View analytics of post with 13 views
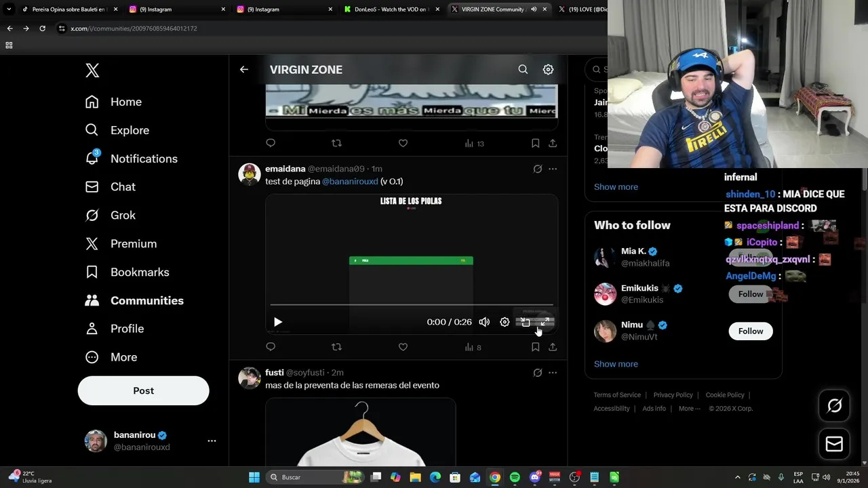The image size is (868, 488). coord(474,143)
